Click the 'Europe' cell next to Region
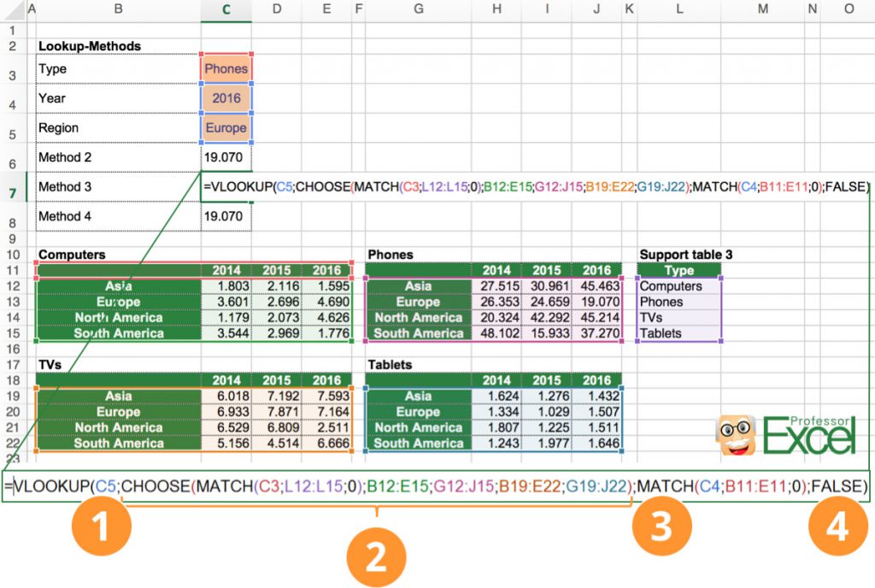Screen dimensions: 875x588 pyautogui.click(x=226, y=127)
